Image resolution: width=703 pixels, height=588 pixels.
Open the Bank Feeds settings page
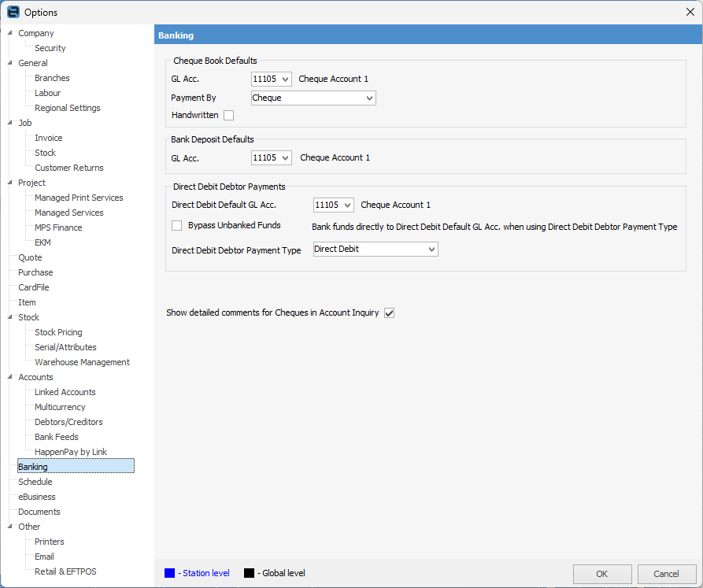tap(56, 437)
